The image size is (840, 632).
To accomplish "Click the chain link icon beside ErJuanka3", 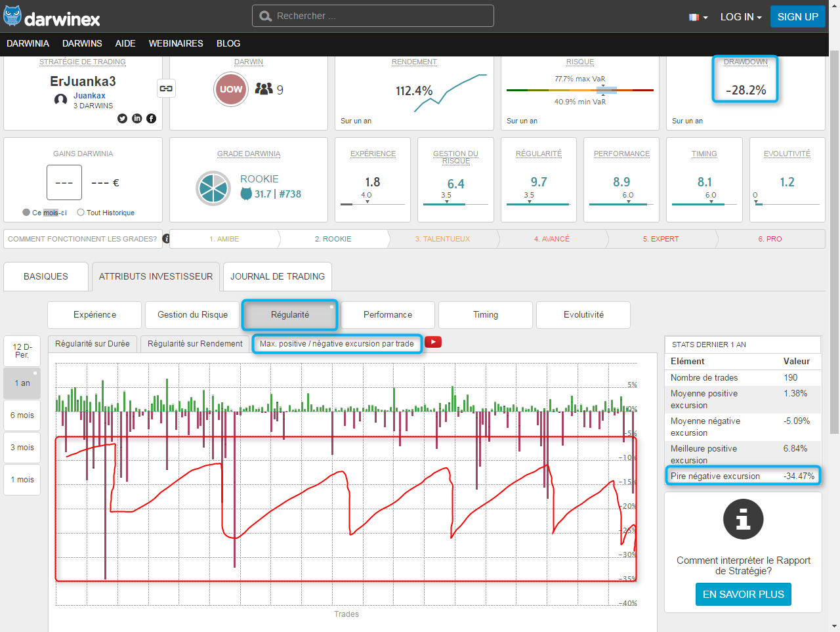I will pyautogui.click(x=167, y=89).
